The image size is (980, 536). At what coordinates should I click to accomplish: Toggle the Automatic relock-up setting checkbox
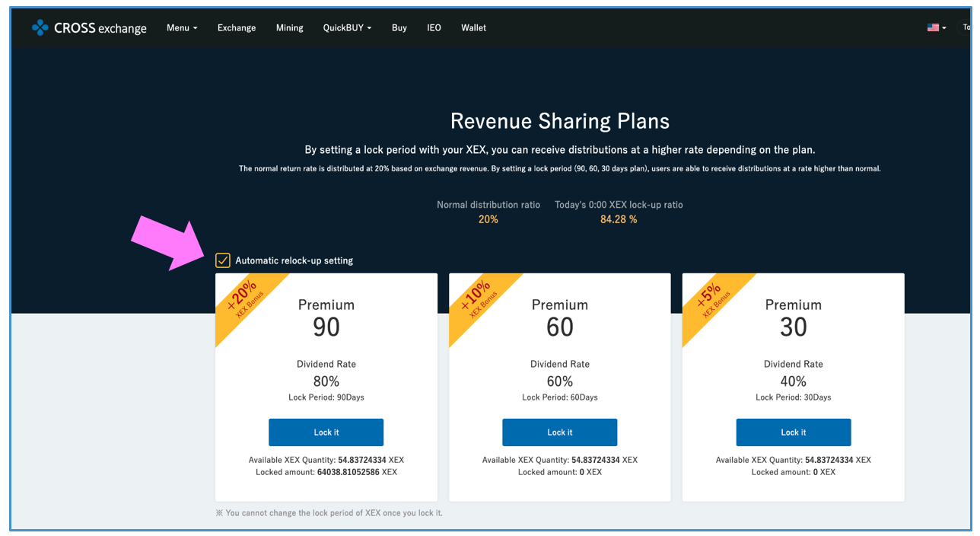point(223,260)
